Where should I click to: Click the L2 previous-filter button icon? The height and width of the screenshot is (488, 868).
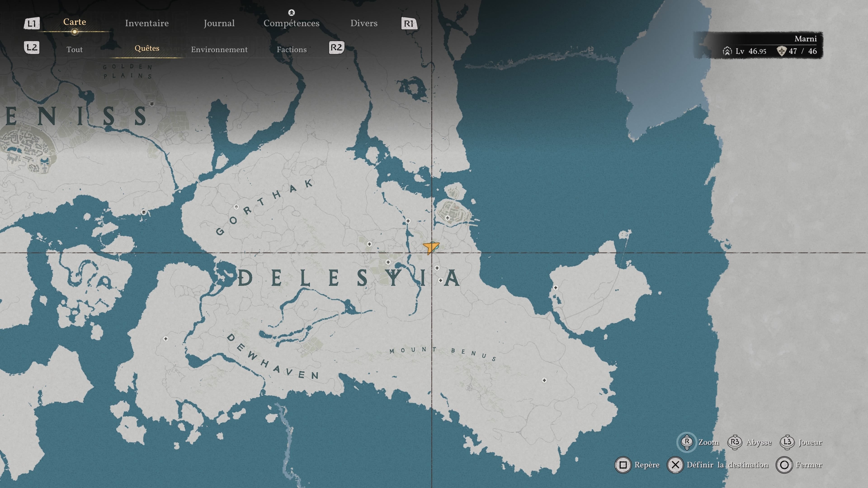pyautogui.click(x=32, y=47)
